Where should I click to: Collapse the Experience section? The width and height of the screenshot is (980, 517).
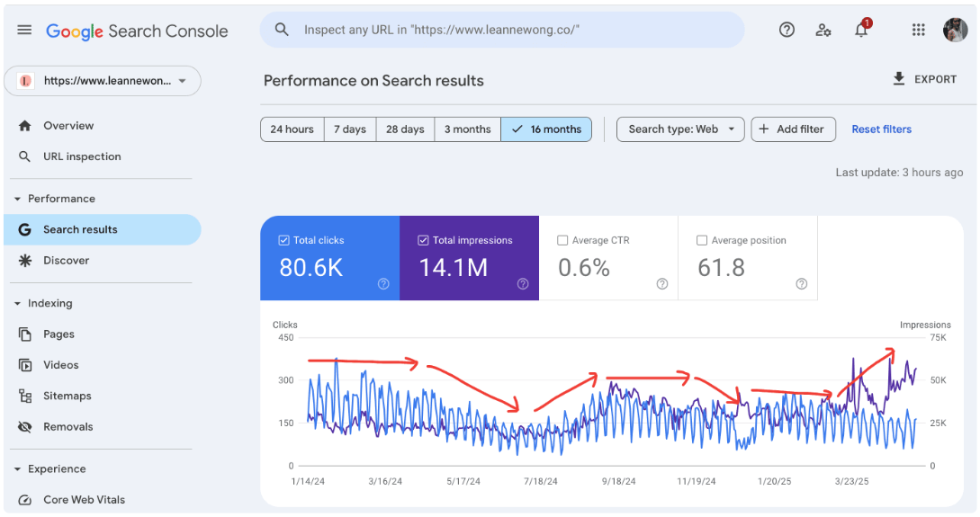(x=17, y=469)
